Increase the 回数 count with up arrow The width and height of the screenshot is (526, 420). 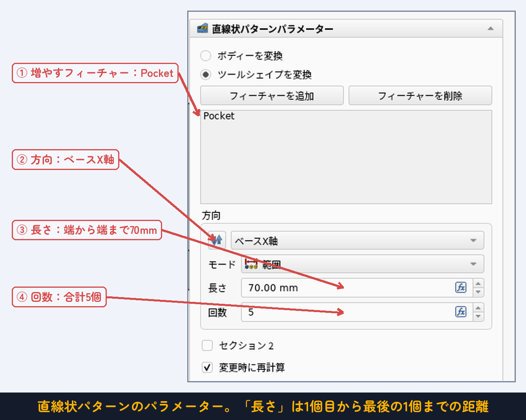click(x=478, y=308)
